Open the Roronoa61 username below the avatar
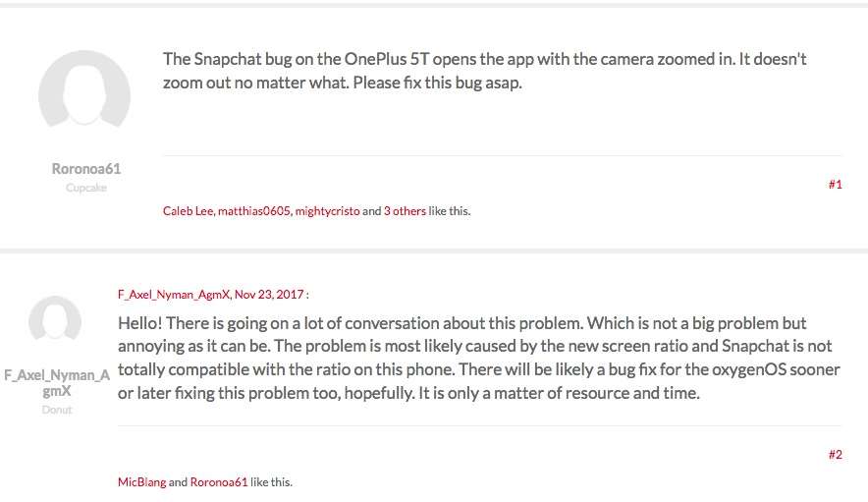Screen dimensions: 868x502 85,168
